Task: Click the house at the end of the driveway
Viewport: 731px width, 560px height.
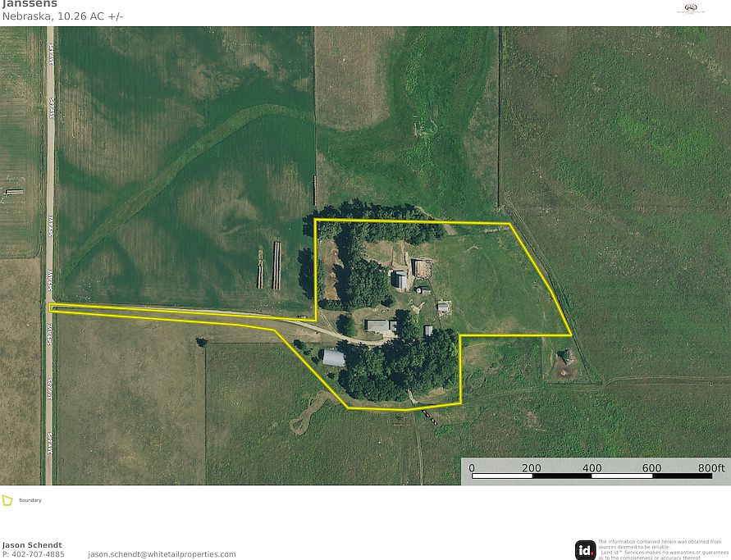Action: pos(381,326)
